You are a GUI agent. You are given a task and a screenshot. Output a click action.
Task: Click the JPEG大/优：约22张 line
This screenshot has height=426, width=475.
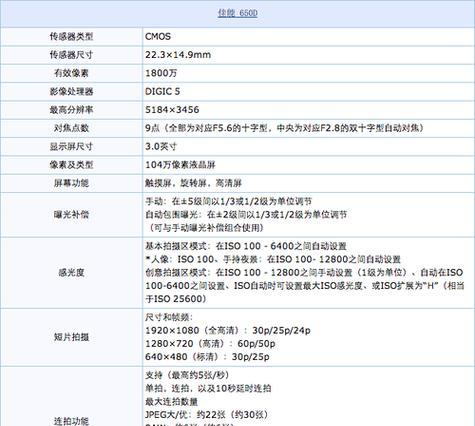[x=206, y=415]
